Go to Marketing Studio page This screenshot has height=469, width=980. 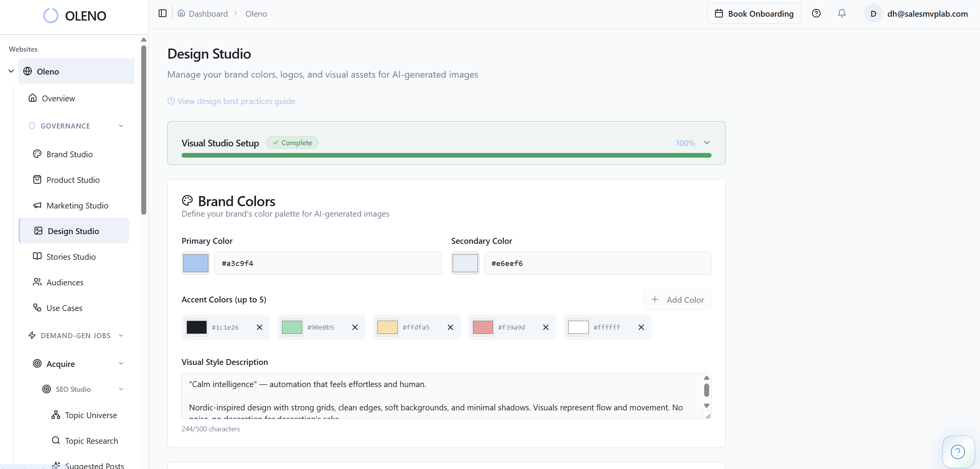(77, 205)
